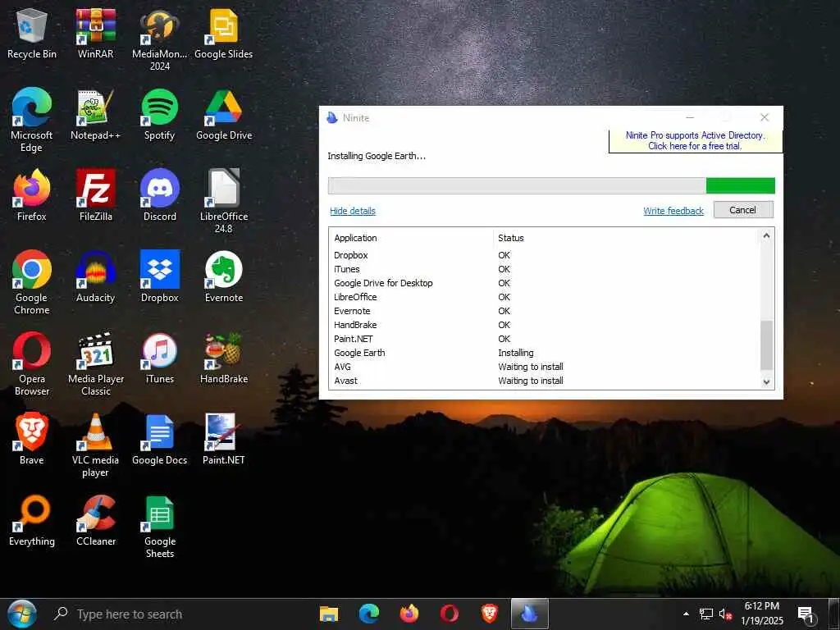This screenshot has height=630, width=840.
Task: Click the Write feedback link
Action: point(673,211)
